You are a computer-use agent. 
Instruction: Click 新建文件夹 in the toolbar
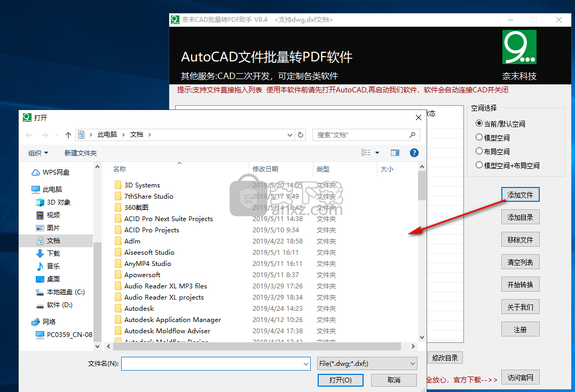pos(81,153)
